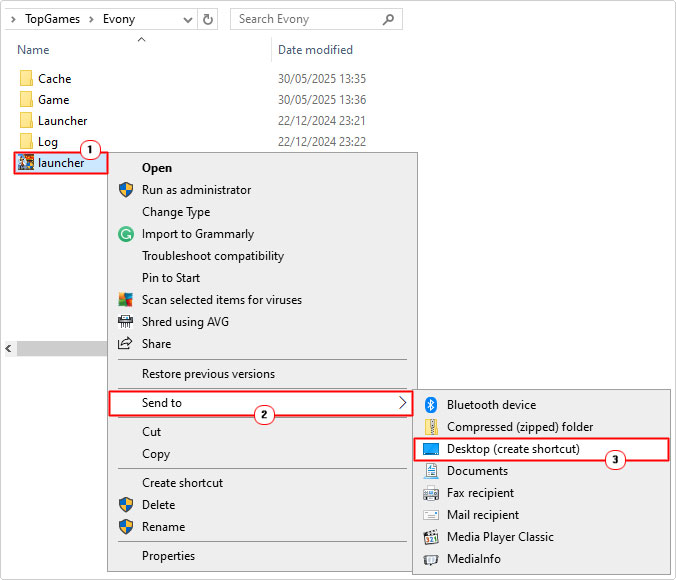
Task: Click the Share arrow icon
Action: pos(125,344)
